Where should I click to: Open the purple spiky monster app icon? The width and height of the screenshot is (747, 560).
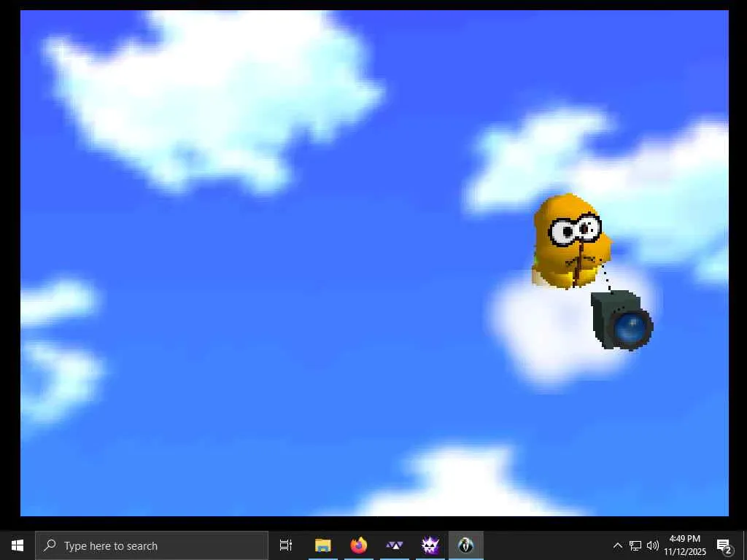coord(430,545)
